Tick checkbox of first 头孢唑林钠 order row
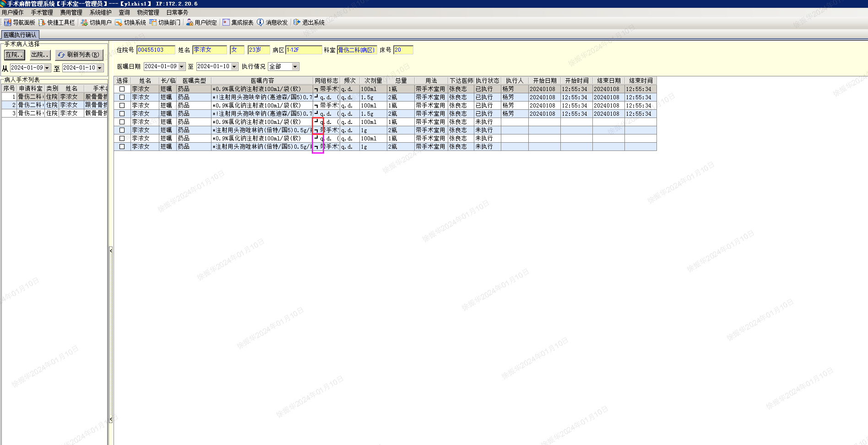Screen dimensions: 868x445 pos(122,130)
